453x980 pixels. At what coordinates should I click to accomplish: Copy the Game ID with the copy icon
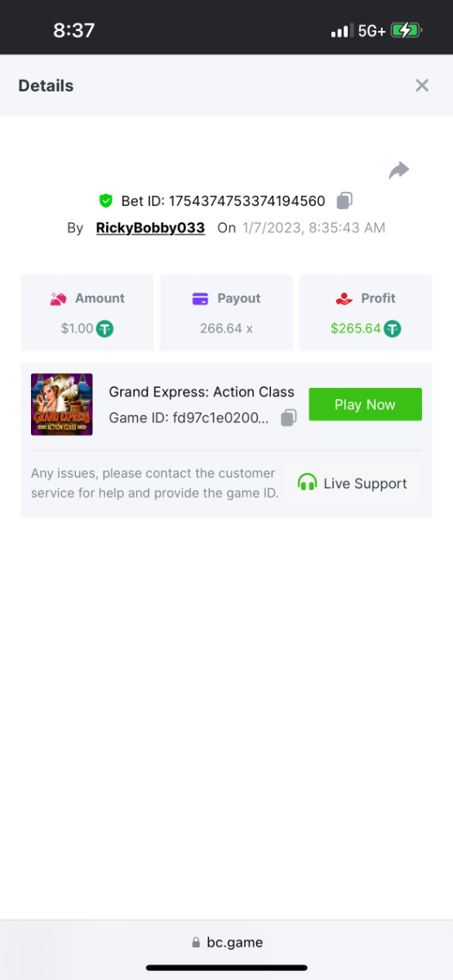(288, 418)
